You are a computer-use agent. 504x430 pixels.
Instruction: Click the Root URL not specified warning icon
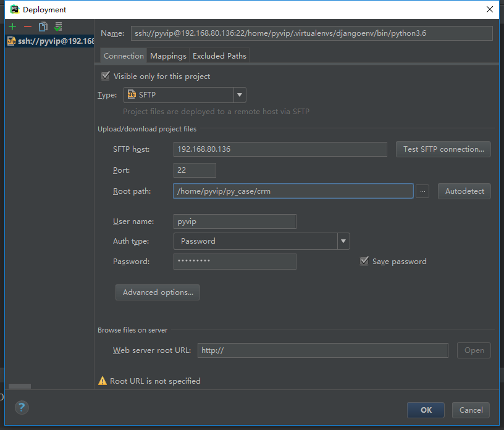tap(103, 381)
